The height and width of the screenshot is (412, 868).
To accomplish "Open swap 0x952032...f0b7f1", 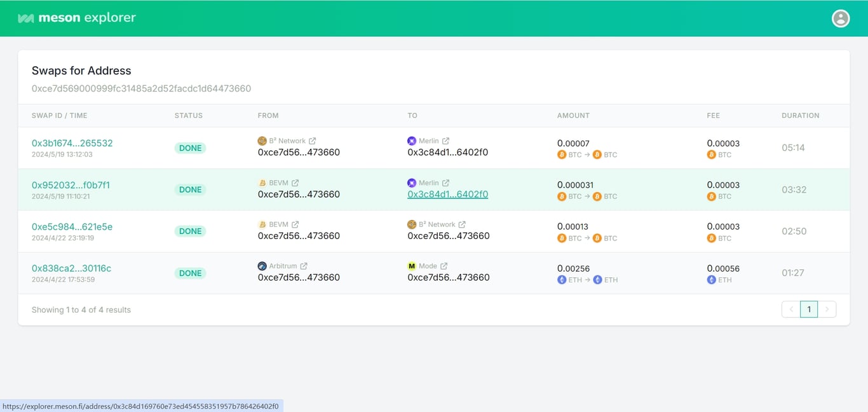I will 71,185.
